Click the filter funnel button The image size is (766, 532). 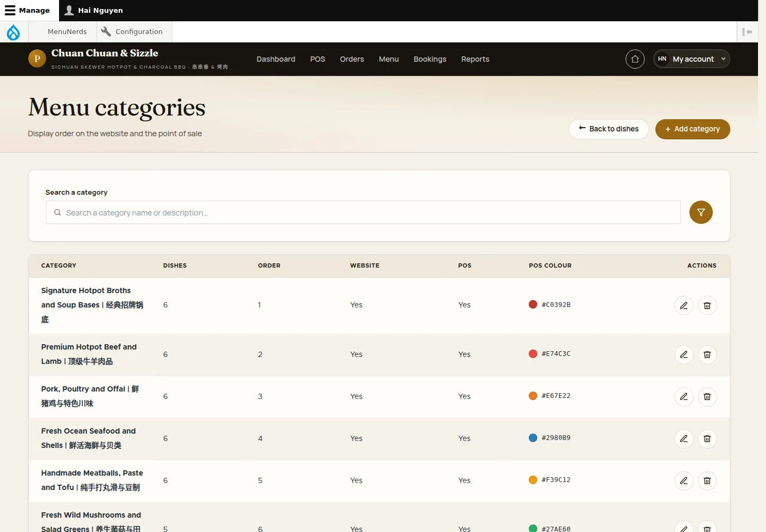(701, 212)
